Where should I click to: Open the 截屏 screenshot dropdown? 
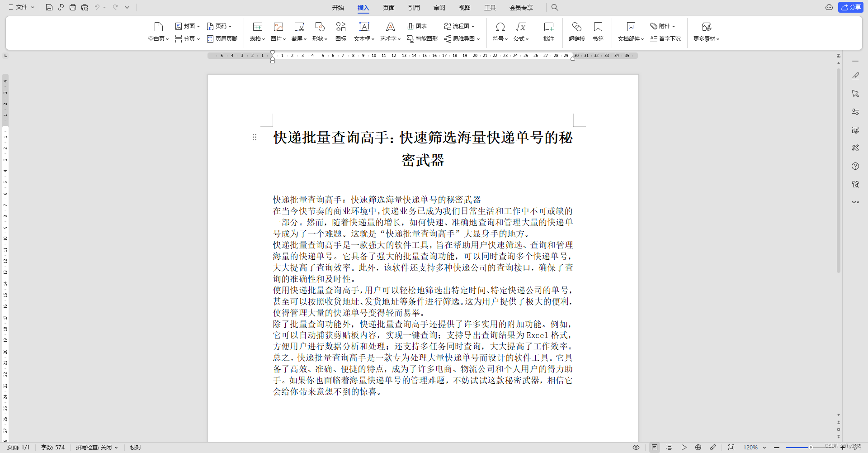299,32
